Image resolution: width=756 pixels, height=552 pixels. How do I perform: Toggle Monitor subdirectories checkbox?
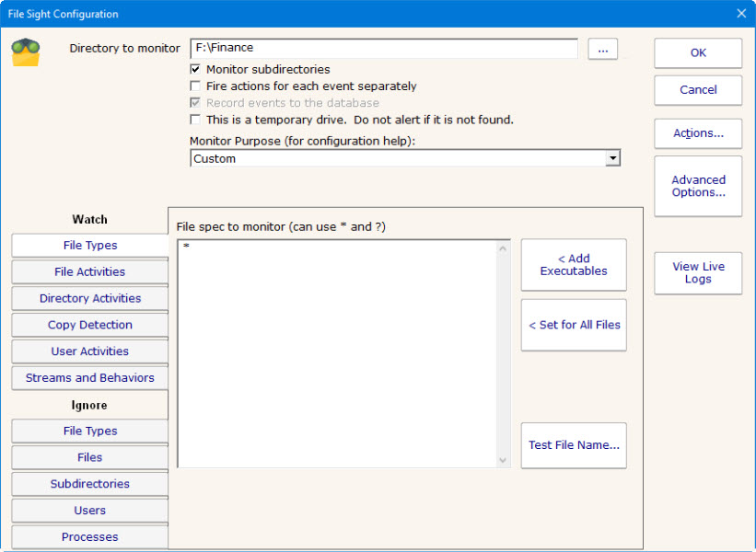(x=195, y=69)
